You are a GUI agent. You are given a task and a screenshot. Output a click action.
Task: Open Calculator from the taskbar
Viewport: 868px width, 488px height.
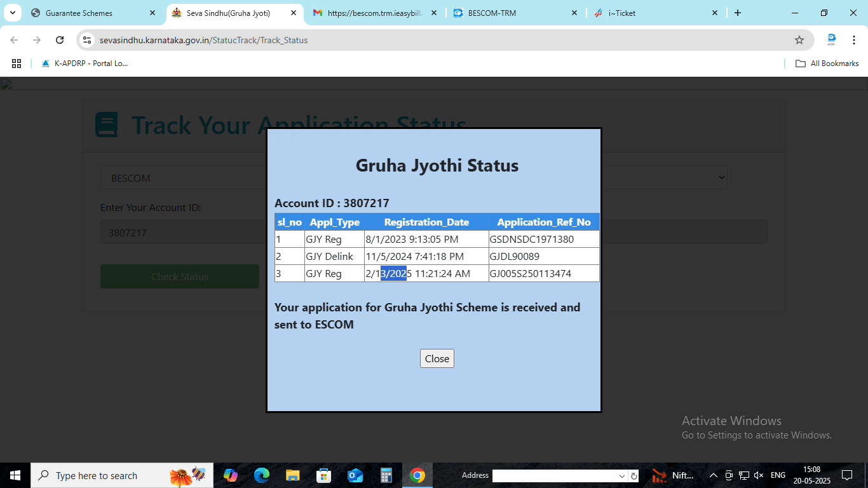pyautogui.click(x=386, y=475)
